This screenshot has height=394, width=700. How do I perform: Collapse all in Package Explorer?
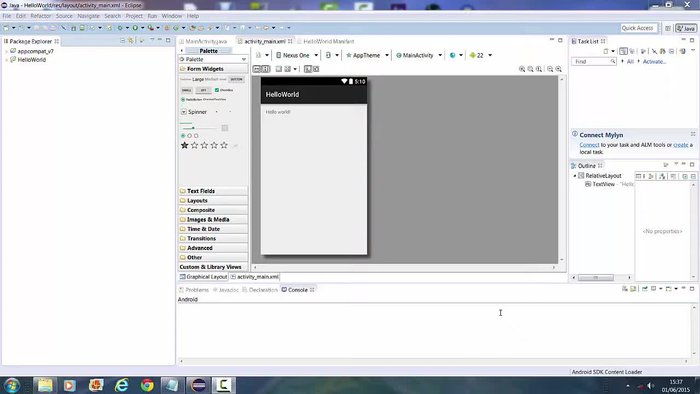point(122,41)
